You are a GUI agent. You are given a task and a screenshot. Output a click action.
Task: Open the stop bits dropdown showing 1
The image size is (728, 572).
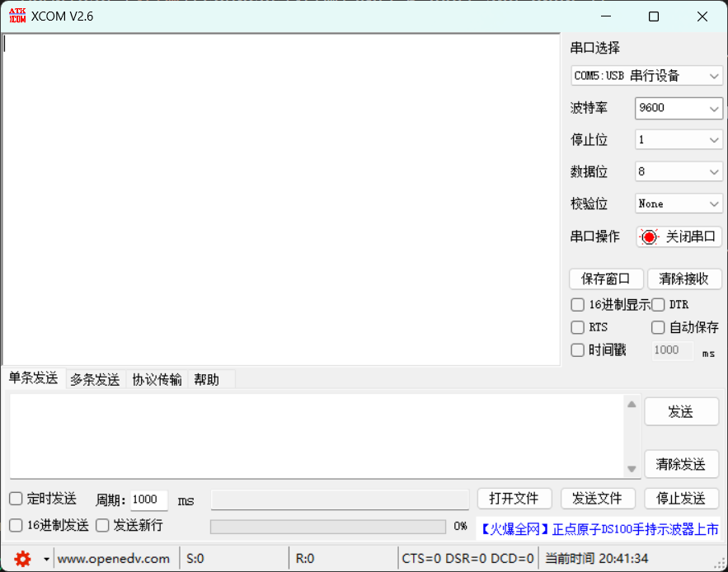tap(679, 140)
